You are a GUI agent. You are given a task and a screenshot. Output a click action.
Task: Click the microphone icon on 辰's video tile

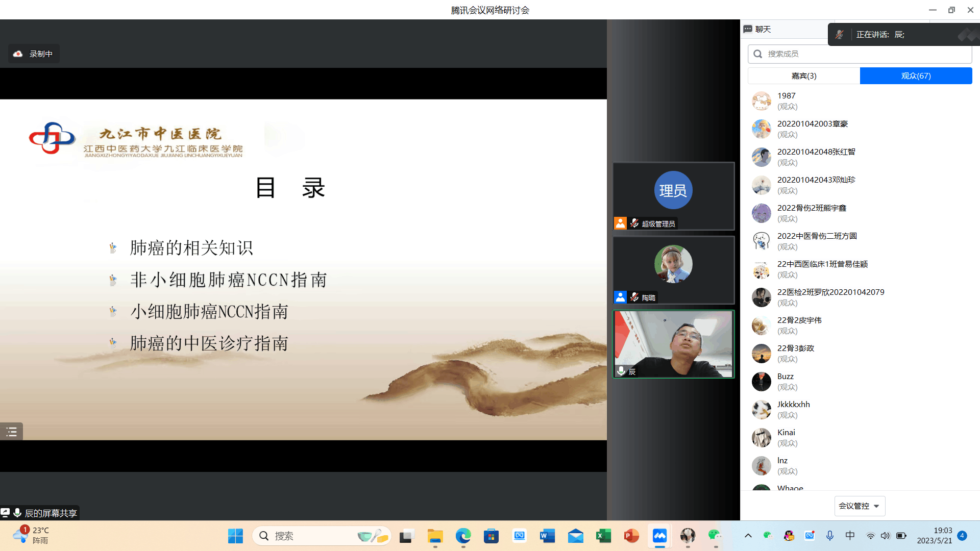(621, 371)
